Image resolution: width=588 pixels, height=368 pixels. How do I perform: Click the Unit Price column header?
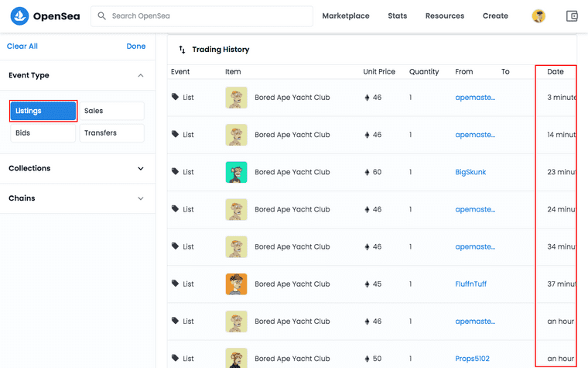379,72
